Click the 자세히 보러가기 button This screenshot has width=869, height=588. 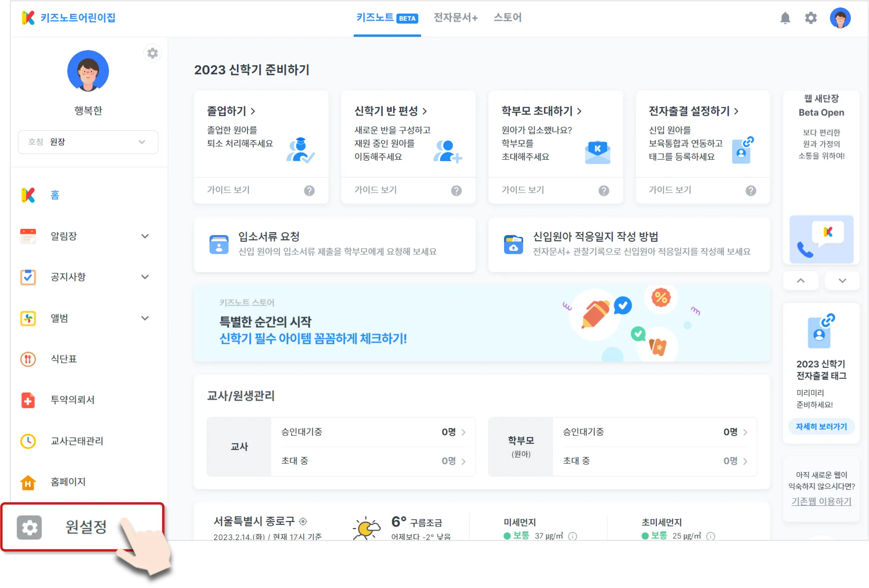[x=821, y=426]
